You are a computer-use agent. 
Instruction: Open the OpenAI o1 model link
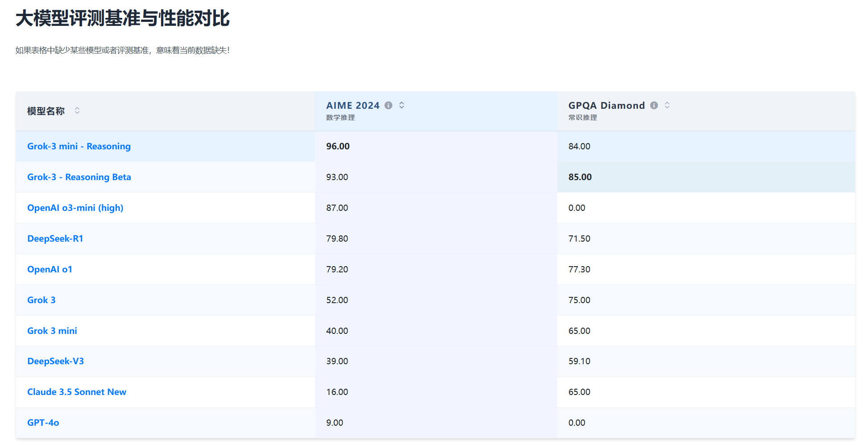pos(50,269)
